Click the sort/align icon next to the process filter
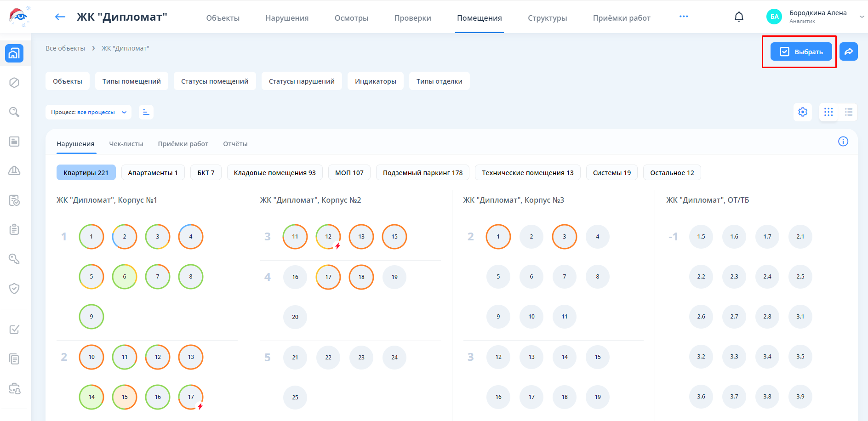This screenshot has height=421, width=868. click(x=146, y=112)
